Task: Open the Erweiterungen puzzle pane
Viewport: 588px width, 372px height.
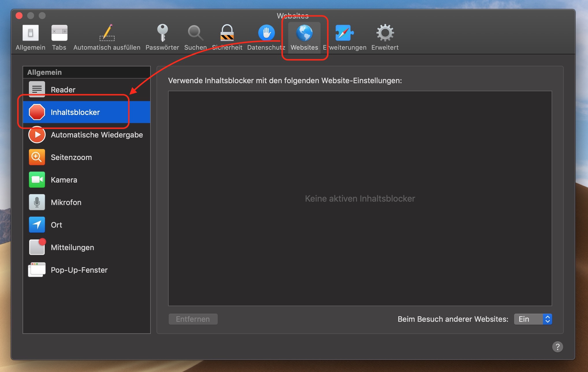Action: click(x=345, y=38)
